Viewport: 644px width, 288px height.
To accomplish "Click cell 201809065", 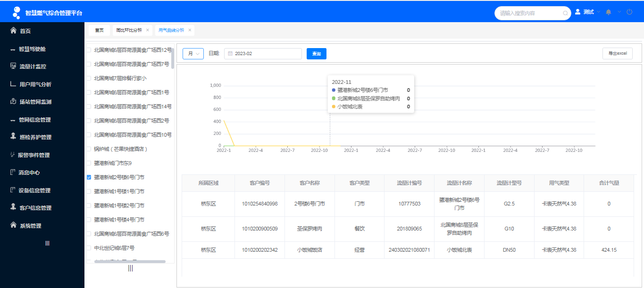I will pyautogui.click(x=409, y=229).
